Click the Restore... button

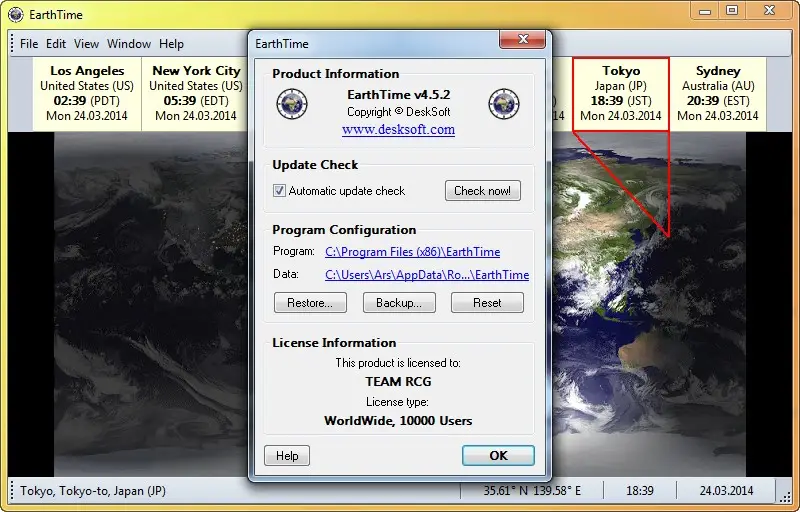point(310,302)
